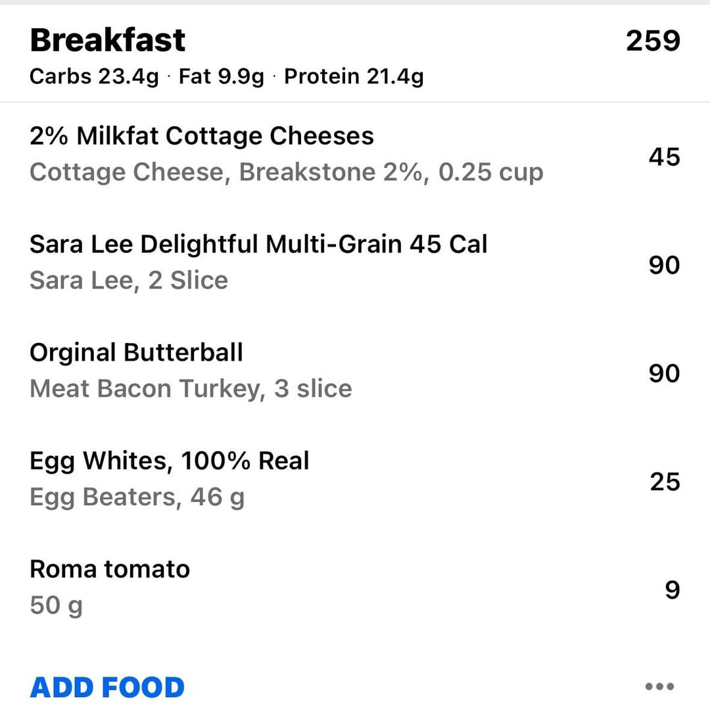This screenshot has width=710, height=728.
Task: View the Fat 9.9g macro summary
Action: coord(222,77)
